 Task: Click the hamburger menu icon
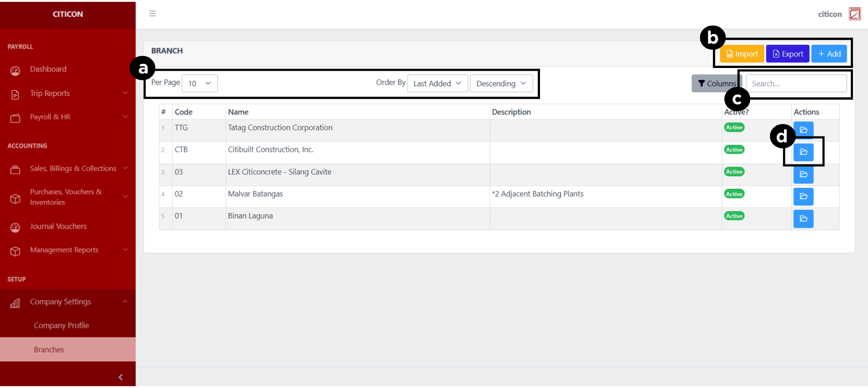pos(153,14)
